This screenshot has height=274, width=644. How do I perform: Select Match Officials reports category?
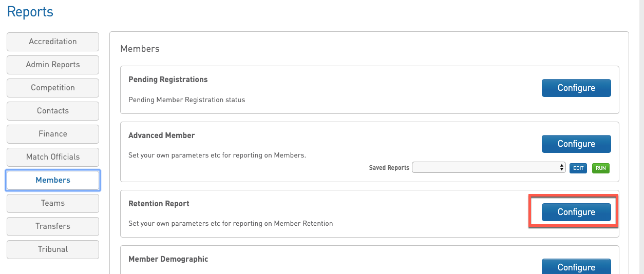(x=53, y=157)
